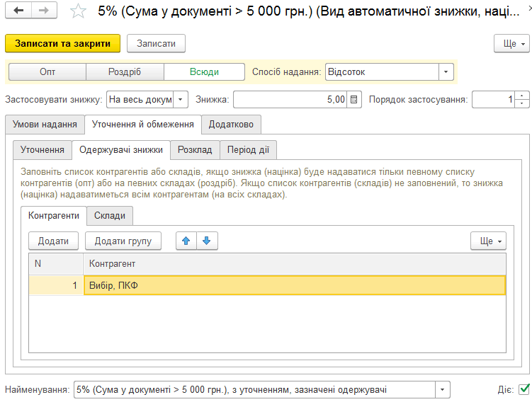Add this discount to favorites with the star

(78, 11)
